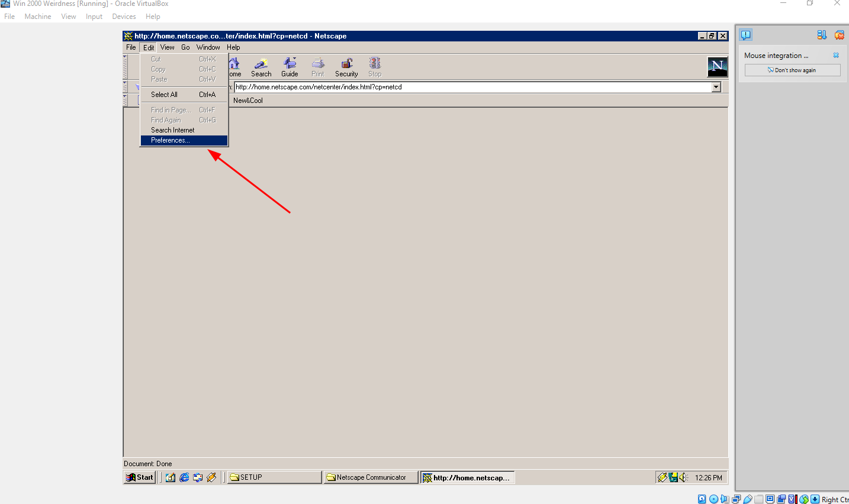Image resolution: width=849 pixels, height=504 pixels.
Task: Open the Netscape View menu
Action: pyautogui.click(x=168, y=47)
